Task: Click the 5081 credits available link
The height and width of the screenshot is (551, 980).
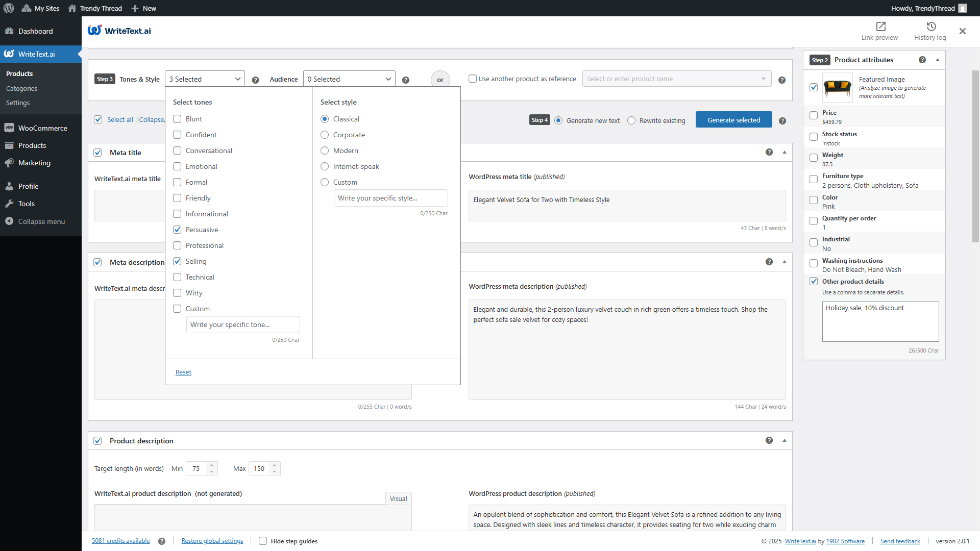Action: (x=121, y=541)
